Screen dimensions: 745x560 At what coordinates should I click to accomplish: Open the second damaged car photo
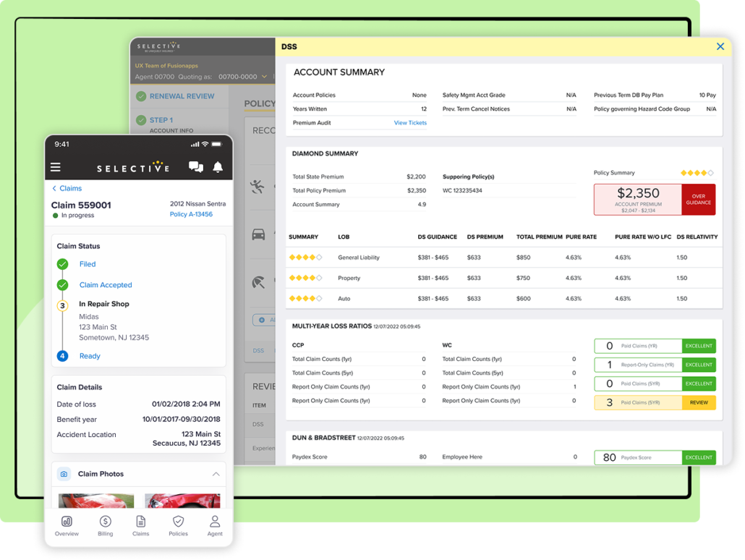click(182, 501)
